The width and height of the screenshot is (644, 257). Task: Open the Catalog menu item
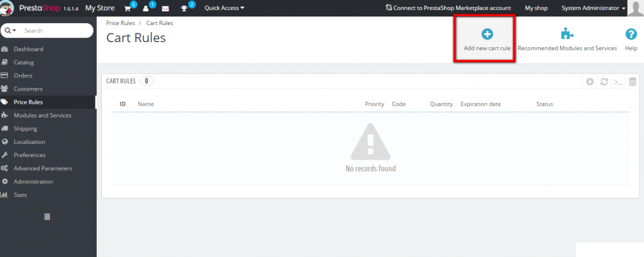24,62
